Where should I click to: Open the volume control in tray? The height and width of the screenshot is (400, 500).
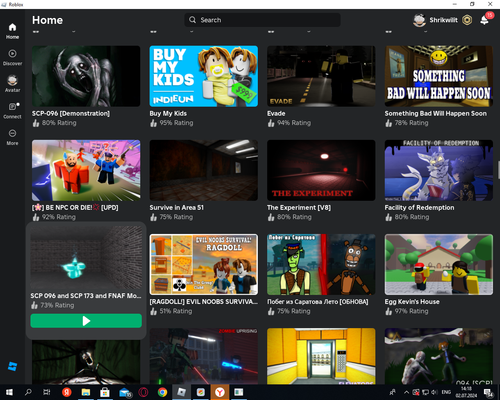click(x=434, y=392)
